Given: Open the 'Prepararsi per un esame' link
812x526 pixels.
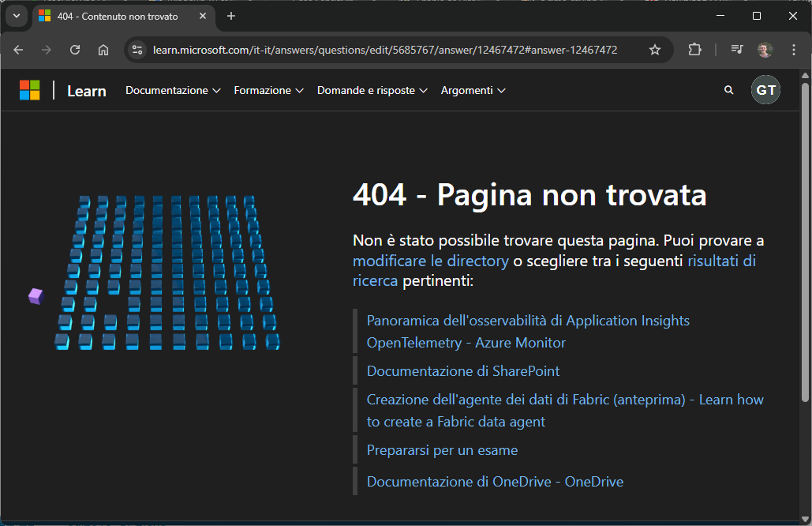Looking at the screenshot, I should 442,450.
